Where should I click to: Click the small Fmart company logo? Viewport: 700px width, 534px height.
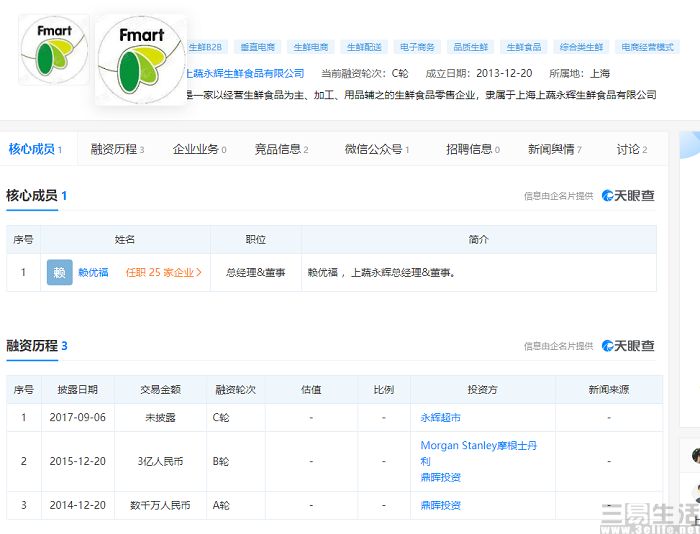click(54, 50)
